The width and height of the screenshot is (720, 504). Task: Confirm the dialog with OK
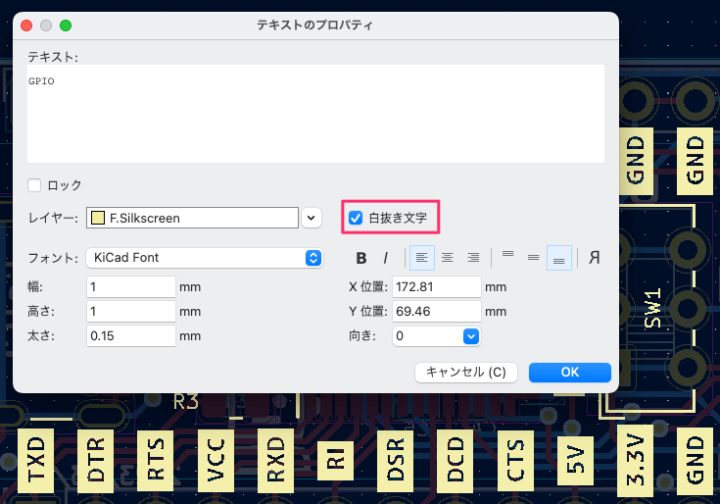click(x=569, y=372)
